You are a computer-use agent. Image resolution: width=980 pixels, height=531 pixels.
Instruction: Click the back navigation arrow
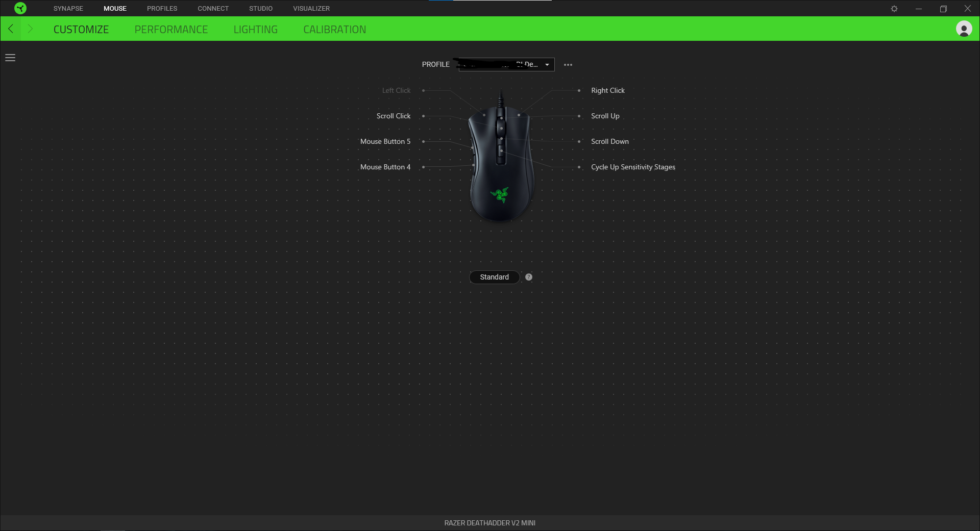click(11, 29)
